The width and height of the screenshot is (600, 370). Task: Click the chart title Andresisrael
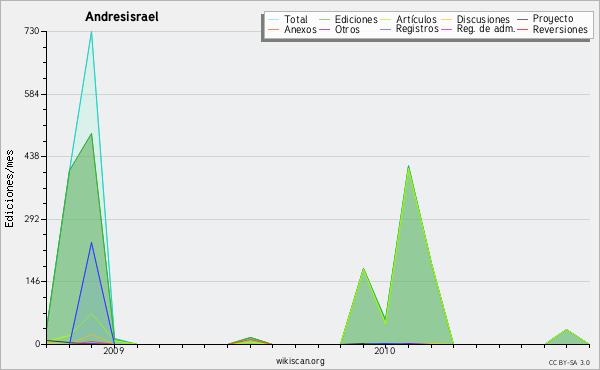[122, 17]
